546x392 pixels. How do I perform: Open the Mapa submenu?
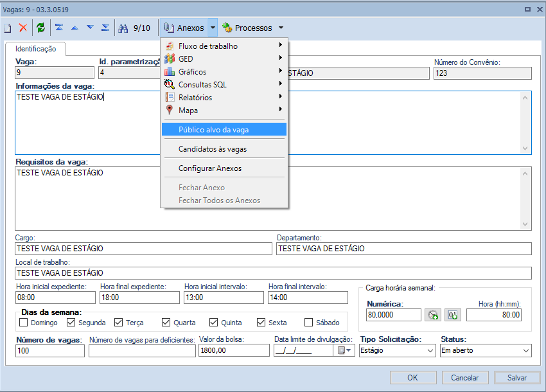point(225,111)
